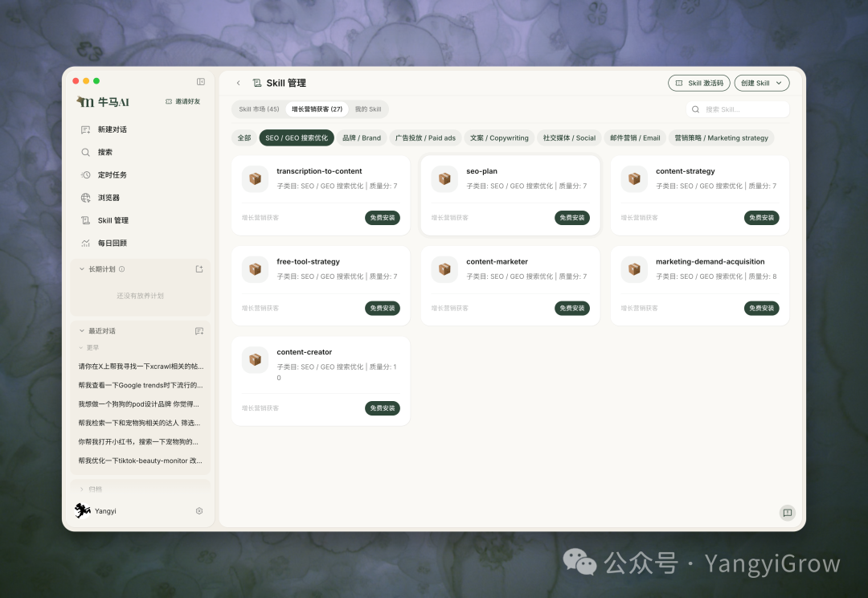Add a new long-term plan icon

pos(199,269)
